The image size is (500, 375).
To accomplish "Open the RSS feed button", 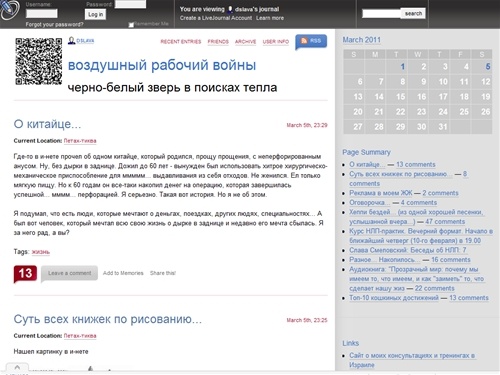I will tap(311, 41).
